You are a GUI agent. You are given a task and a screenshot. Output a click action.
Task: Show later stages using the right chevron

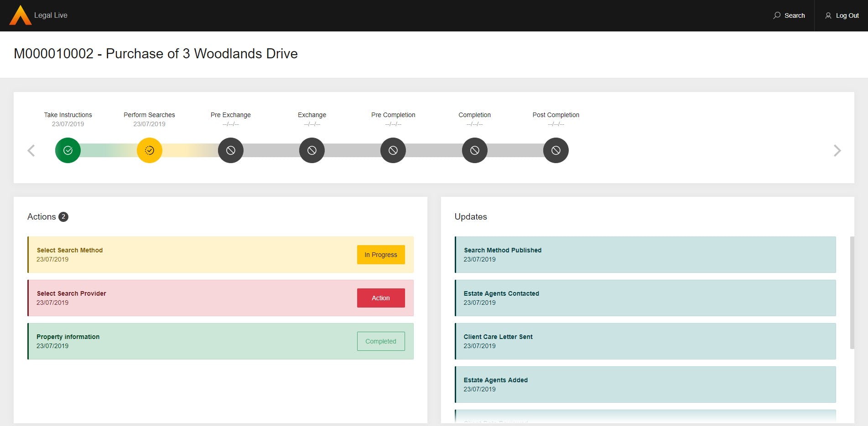coord(837,150)
